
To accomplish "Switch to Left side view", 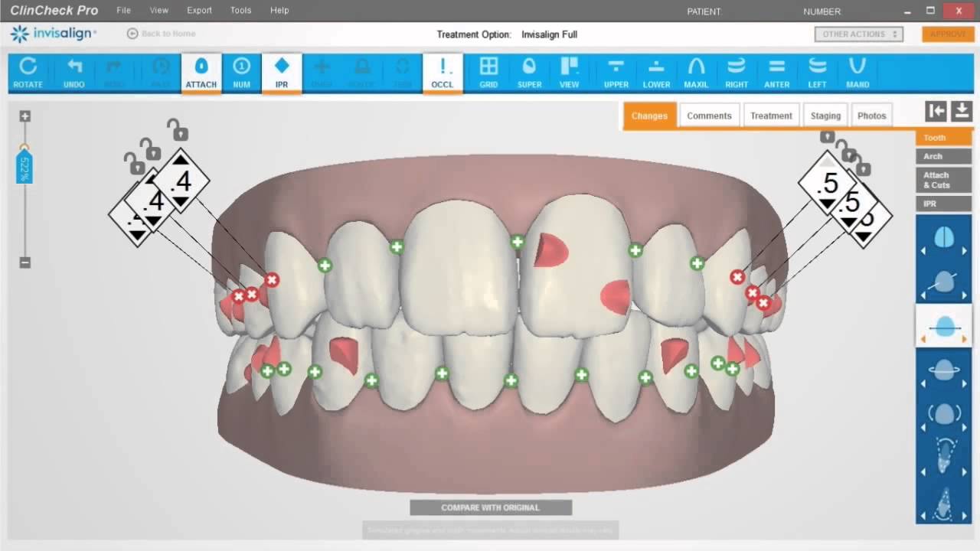I will point(818,73).
